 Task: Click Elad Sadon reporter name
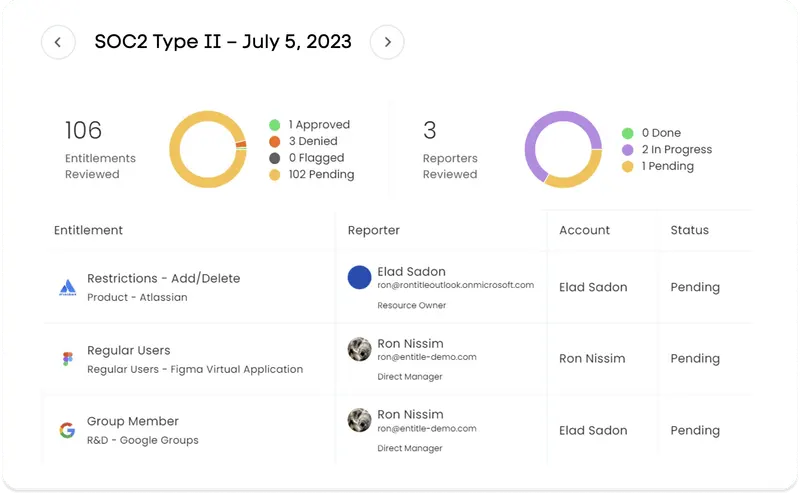(x=411, y=271)
